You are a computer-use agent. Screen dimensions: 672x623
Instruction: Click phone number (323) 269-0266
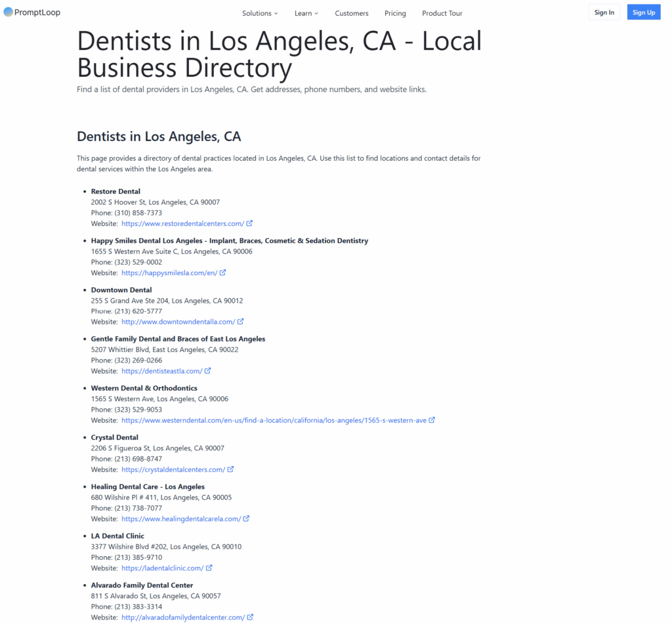click(138, 360)
